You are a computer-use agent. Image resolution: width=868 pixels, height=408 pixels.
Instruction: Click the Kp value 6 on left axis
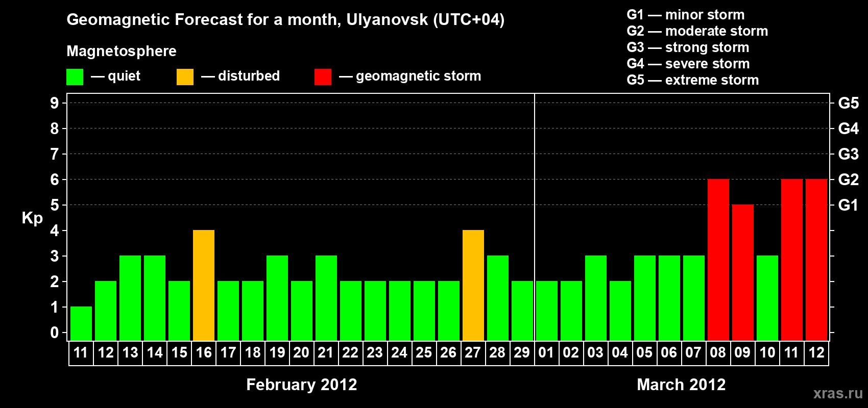[55, 180]
